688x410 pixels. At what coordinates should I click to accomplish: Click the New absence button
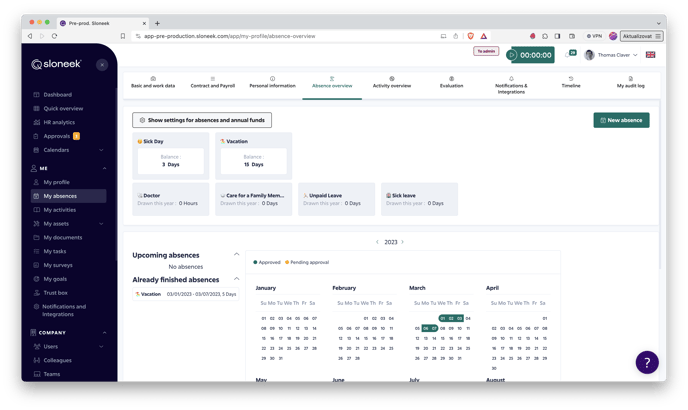pyautogui.click(x=621, y=120)
